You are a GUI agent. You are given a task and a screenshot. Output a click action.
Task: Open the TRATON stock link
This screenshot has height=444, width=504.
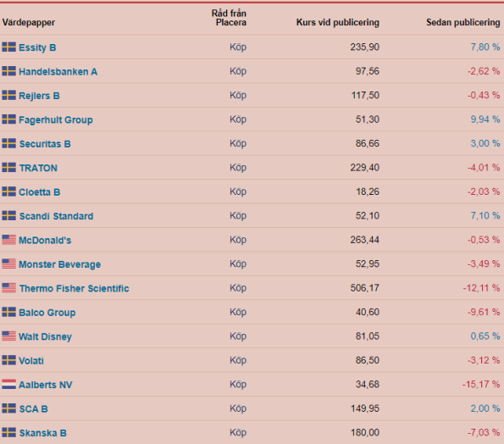pos(38,168)
